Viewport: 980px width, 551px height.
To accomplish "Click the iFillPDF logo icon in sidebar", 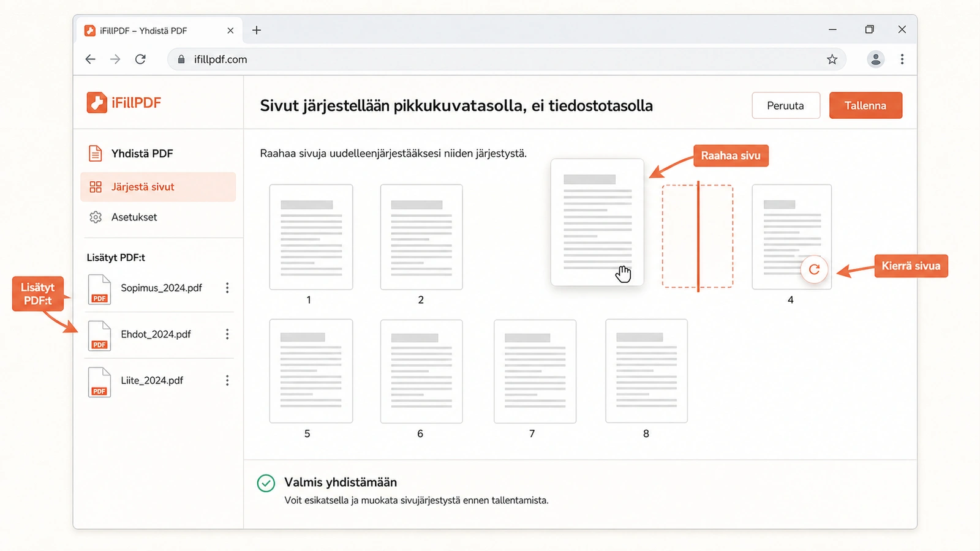I will (x=97, y=103).
